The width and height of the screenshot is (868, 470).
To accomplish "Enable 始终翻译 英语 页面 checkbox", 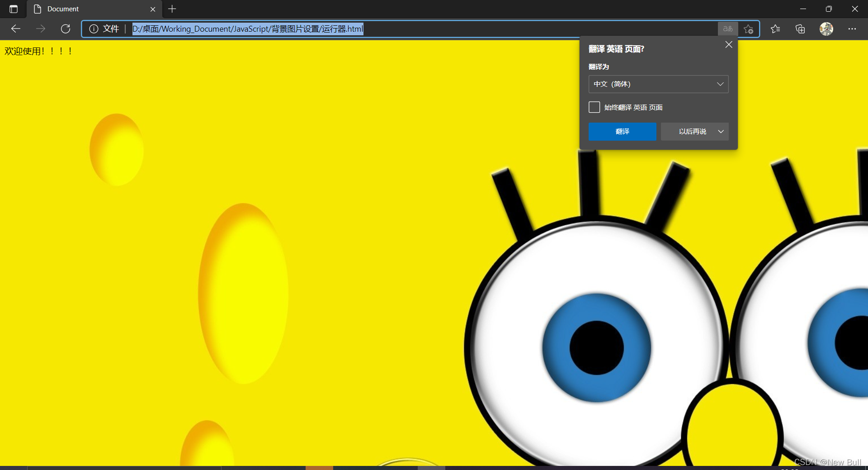I will pyautogui.click(x=594, y=107).
